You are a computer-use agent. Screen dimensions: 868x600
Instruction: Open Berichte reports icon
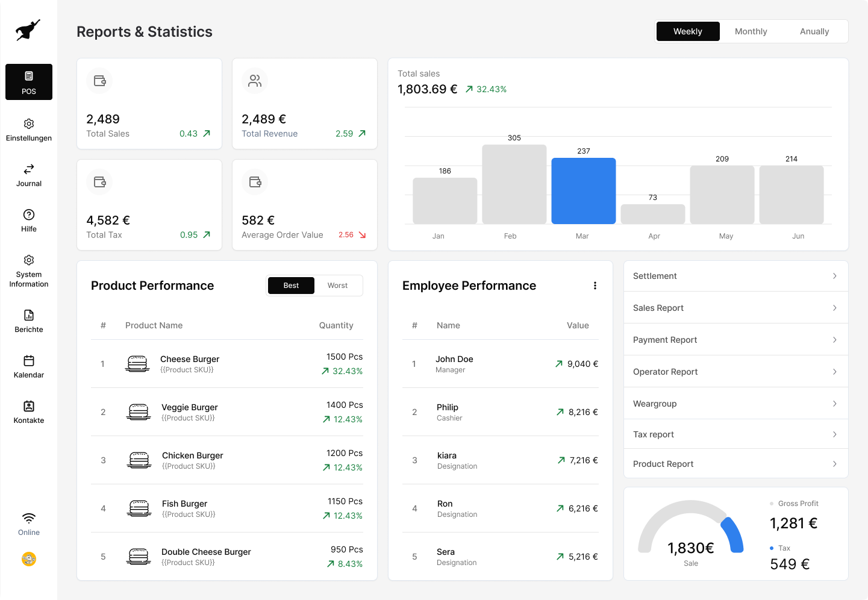29,316
